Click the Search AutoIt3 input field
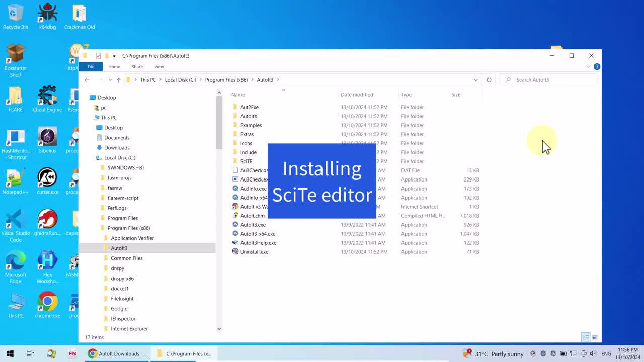This screenshot has height=362, width=644. tap(551, 80)
